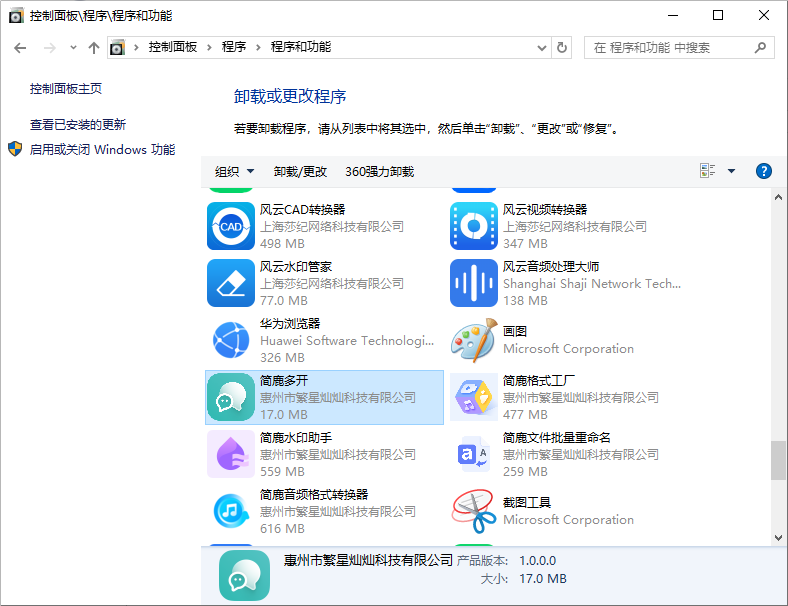This screenshot has height=606, width=788.
Task: Click the 简鹿文件批量重命名 icon
Action: tap(474, 454)
